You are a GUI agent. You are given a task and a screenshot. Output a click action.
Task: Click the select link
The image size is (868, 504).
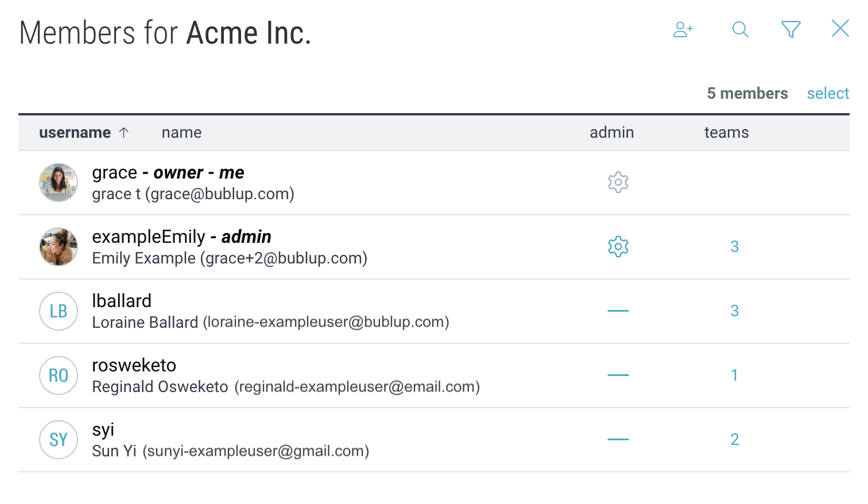tap(827, 94)
